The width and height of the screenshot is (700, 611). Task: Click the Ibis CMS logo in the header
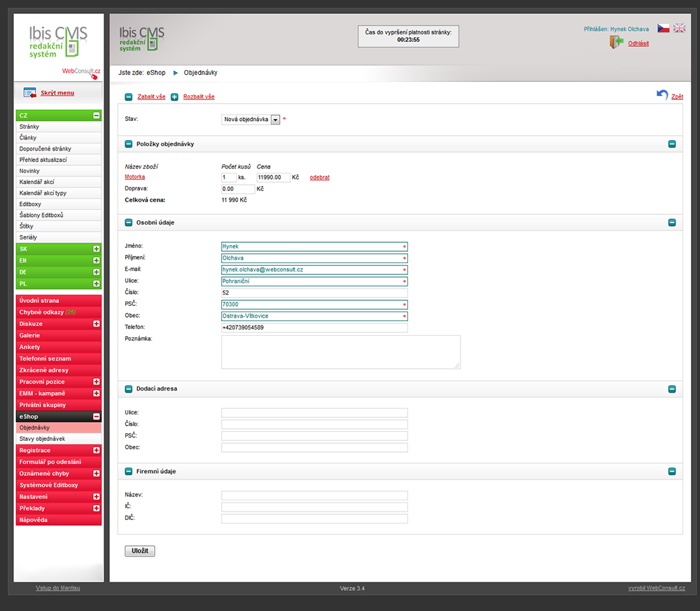141,38
